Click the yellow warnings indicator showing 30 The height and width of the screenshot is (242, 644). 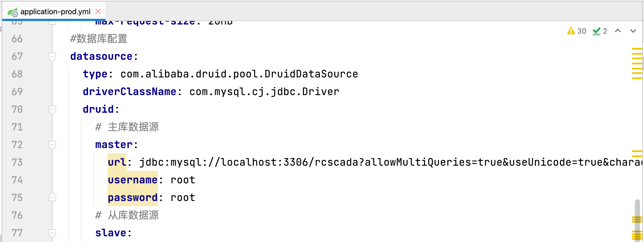576,31
